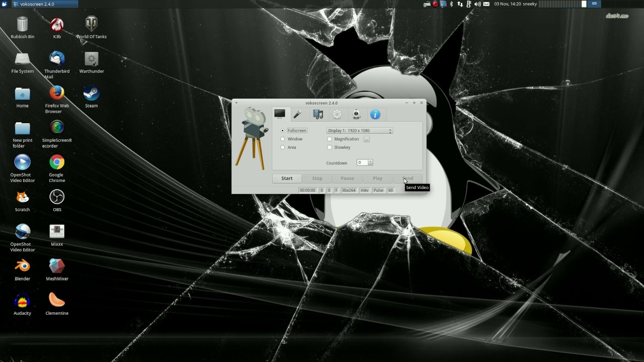Click the 60 fps status label
Screen dimensions: 644x362
click(390, 190)
